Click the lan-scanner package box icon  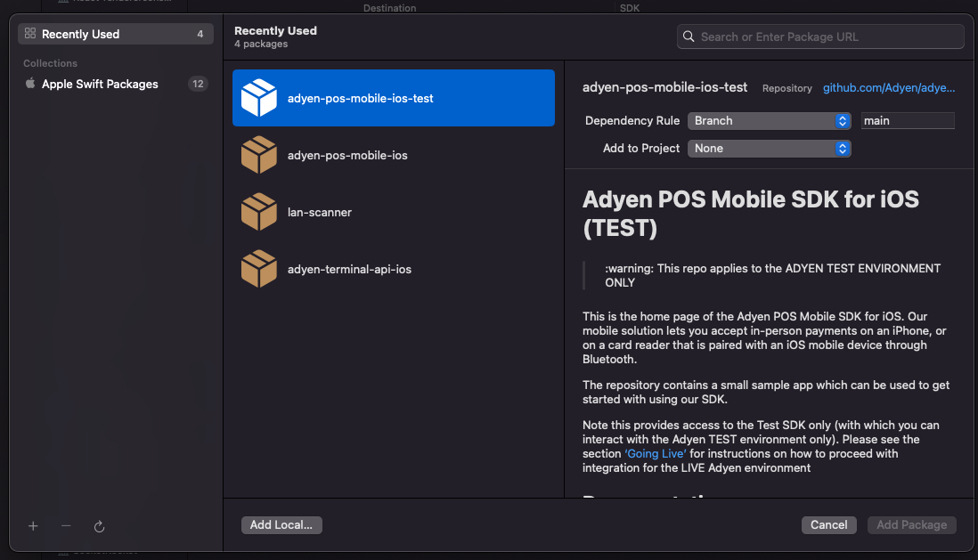(259, 212)
